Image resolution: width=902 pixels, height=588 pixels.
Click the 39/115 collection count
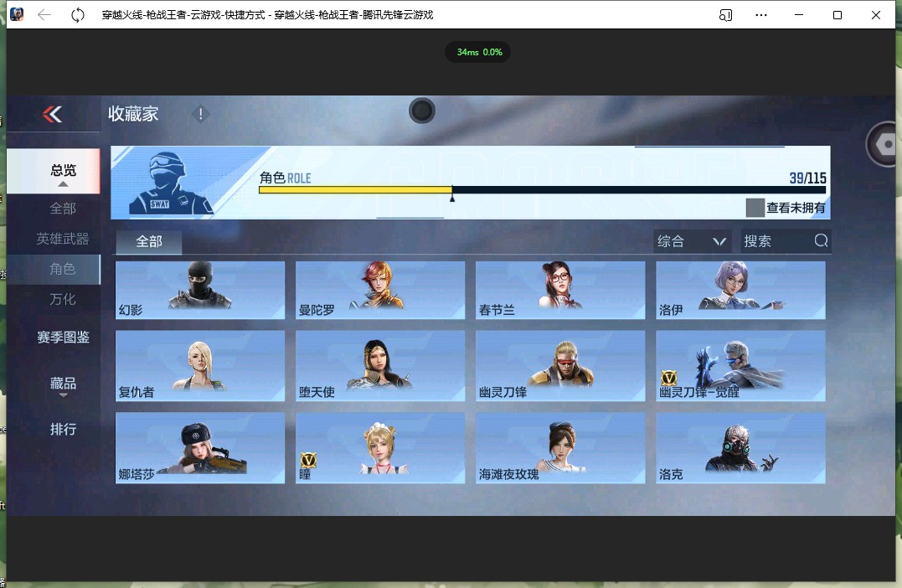click(807, 178)
